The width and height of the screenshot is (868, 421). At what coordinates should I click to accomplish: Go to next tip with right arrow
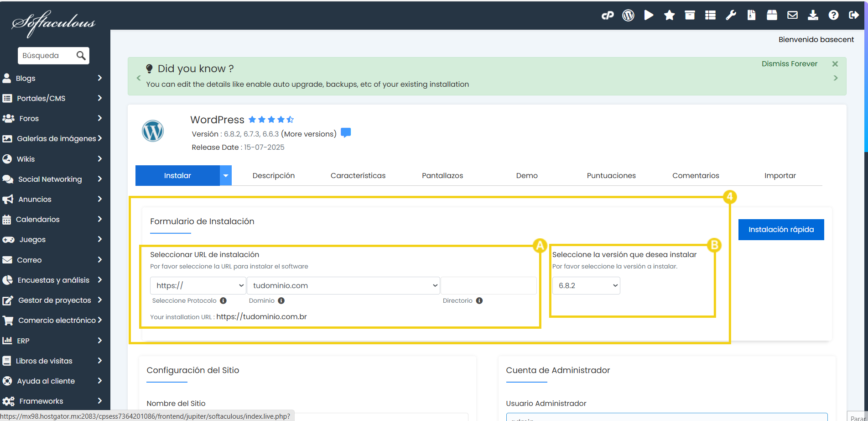[836, 78]
